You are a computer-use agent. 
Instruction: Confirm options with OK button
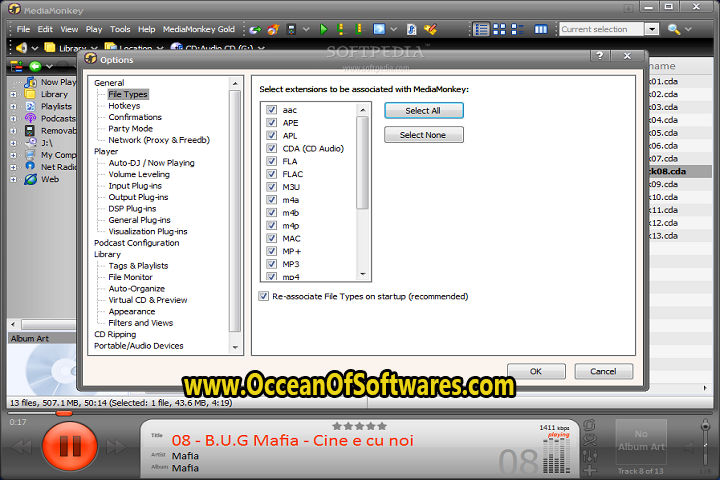pos(536,371)
